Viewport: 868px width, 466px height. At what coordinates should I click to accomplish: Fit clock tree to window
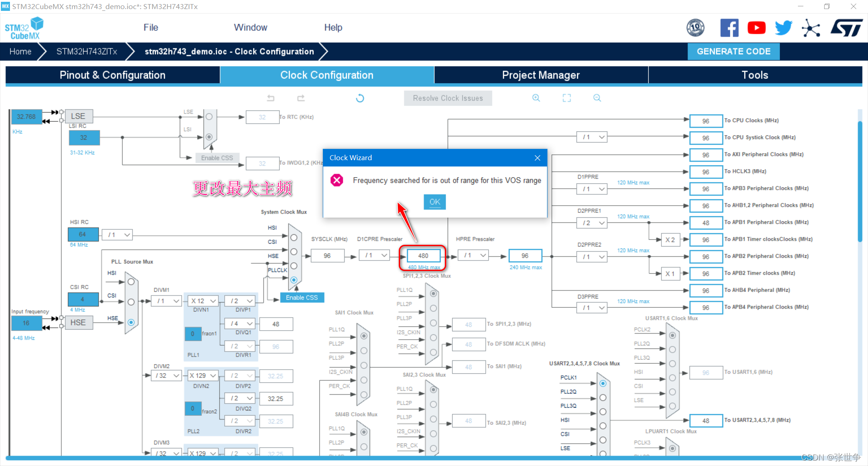[566, 98]
